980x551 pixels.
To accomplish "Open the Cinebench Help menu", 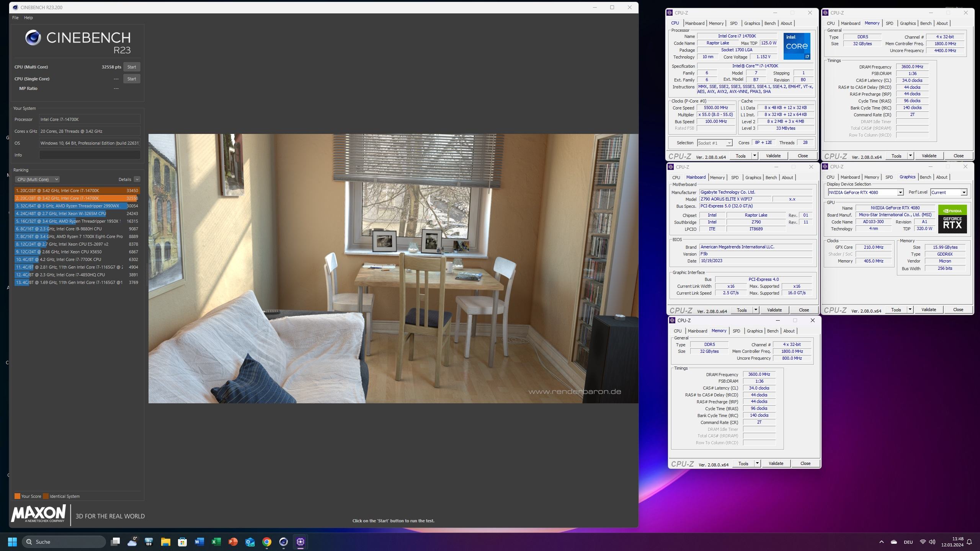I will 28,18.
